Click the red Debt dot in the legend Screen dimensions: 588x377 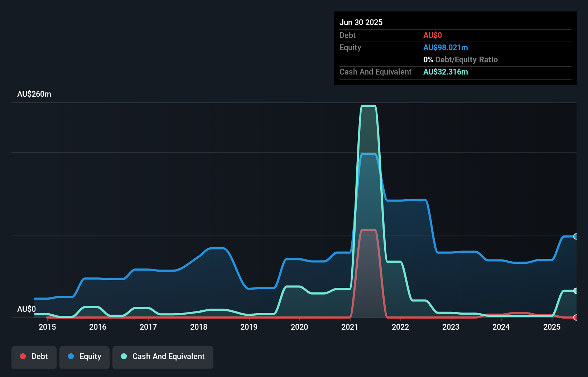pos(23,356)
